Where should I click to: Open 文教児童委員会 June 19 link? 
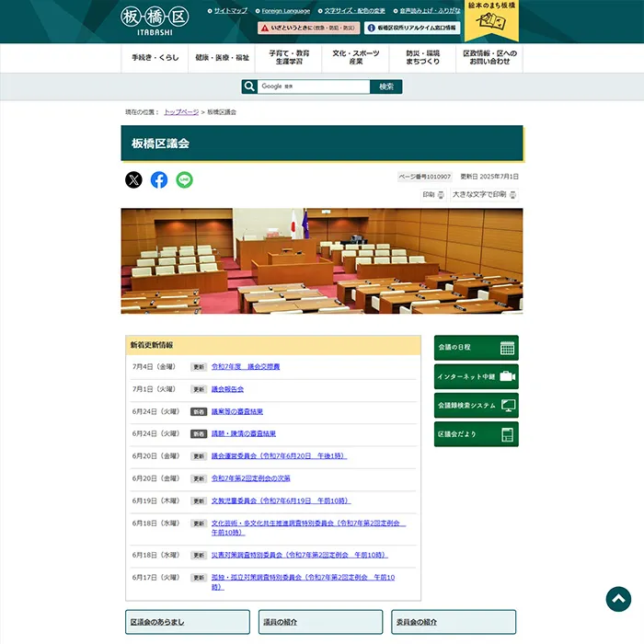click(282, 501)
